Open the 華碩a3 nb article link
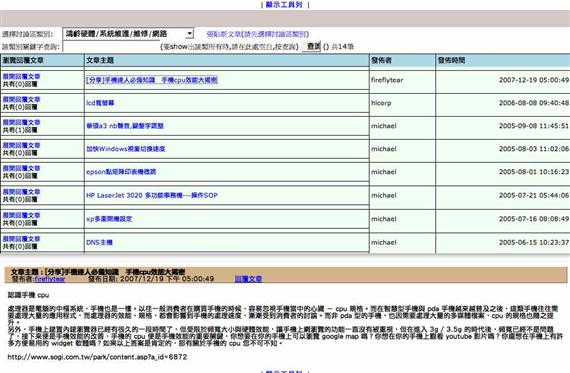570x373 pixels. click(x=125, y=126)
